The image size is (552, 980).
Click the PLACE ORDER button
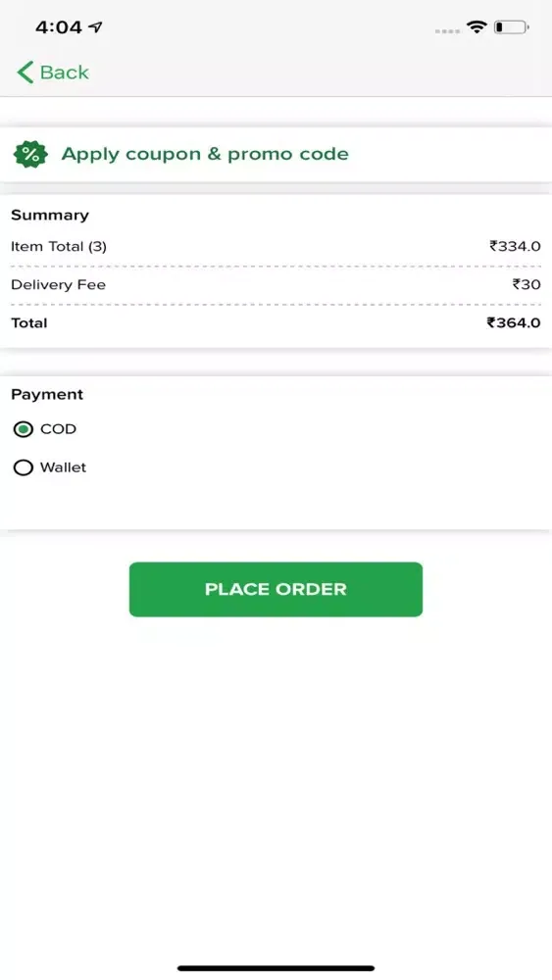tap(276, 589)
